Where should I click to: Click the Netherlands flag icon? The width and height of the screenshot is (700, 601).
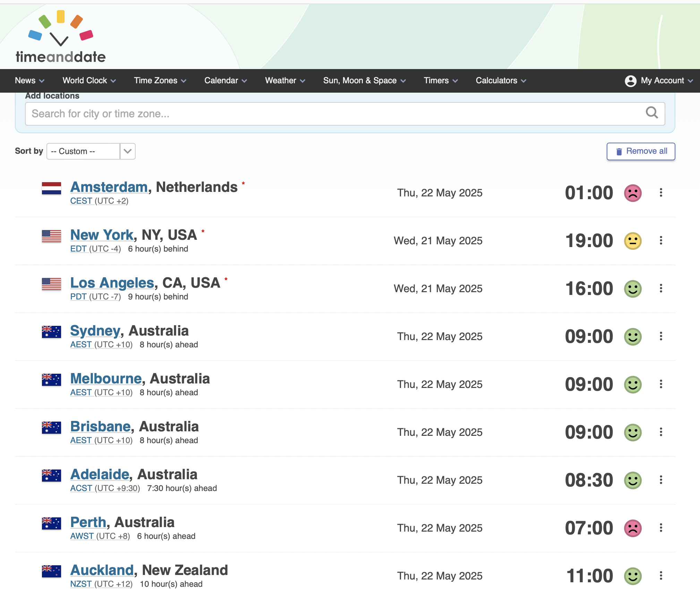coord(51,188)
